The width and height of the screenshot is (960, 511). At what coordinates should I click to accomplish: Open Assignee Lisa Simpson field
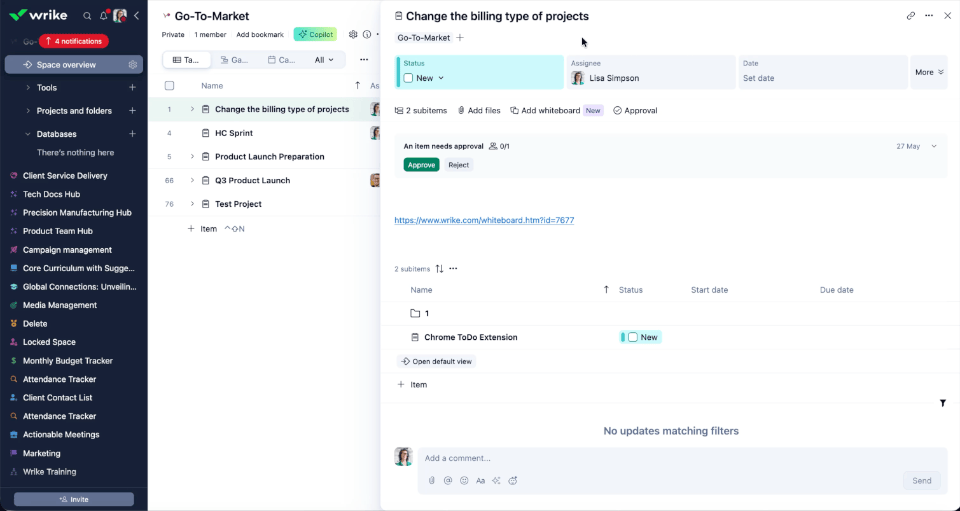point(651,72)
